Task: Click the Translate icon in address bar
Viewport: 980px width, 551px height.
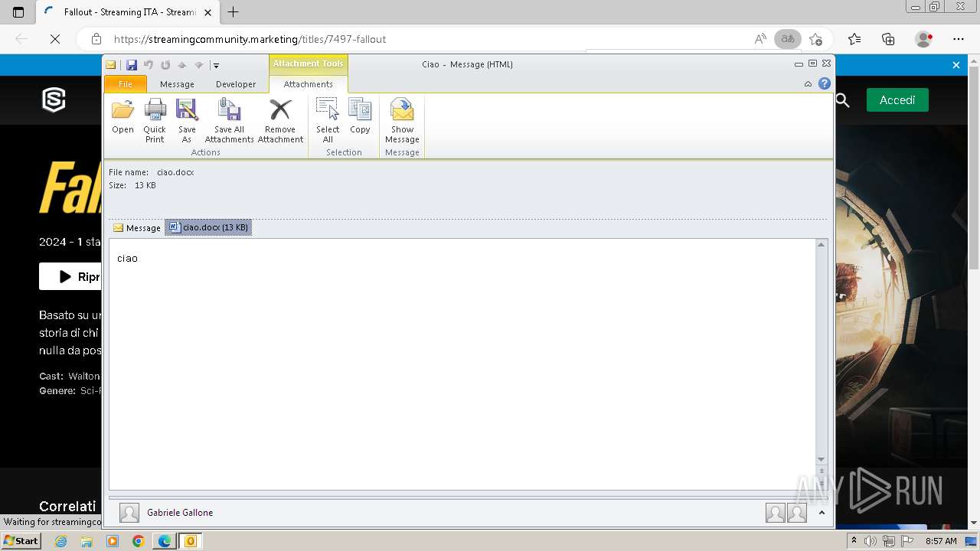Action: click(x=788, y=39)
